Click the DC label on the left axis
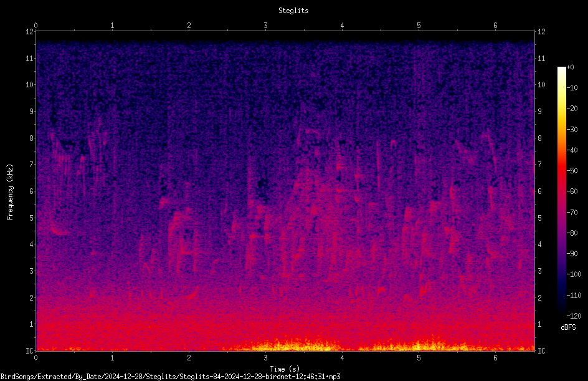The height and width of the screenshot is (381, 588). click(29, 351)
